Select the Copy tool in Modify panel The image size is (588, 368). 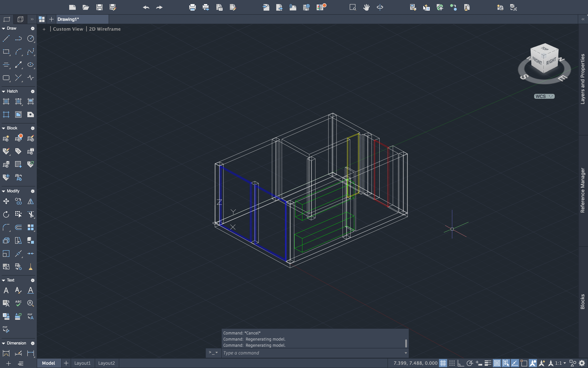[18, 201]
